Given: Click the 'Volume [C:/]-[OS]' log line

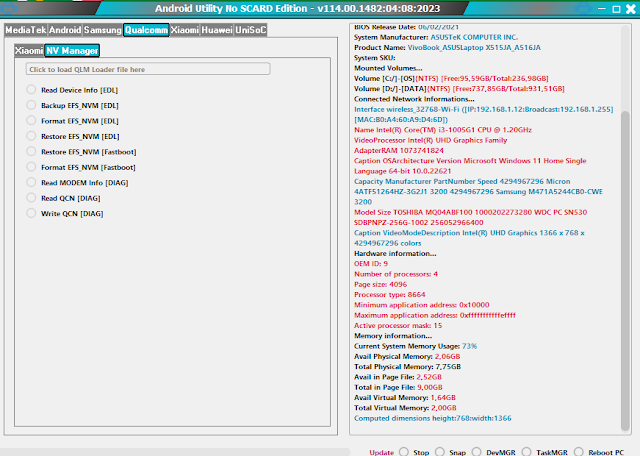Looking at the screenshot, I should click(451, 78).
